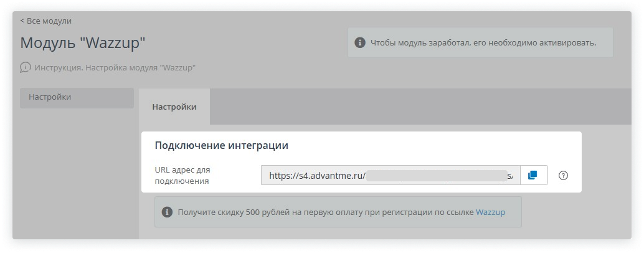
Task: Click info icon in activation notice
Action: pos(359,43)
